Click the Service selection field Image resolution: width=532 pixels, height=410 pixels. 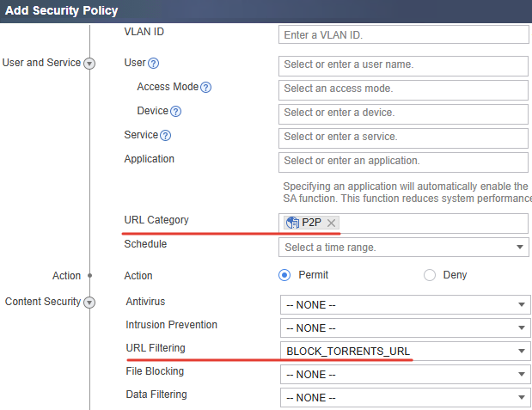pyautogui.click(x=403, y=138)
